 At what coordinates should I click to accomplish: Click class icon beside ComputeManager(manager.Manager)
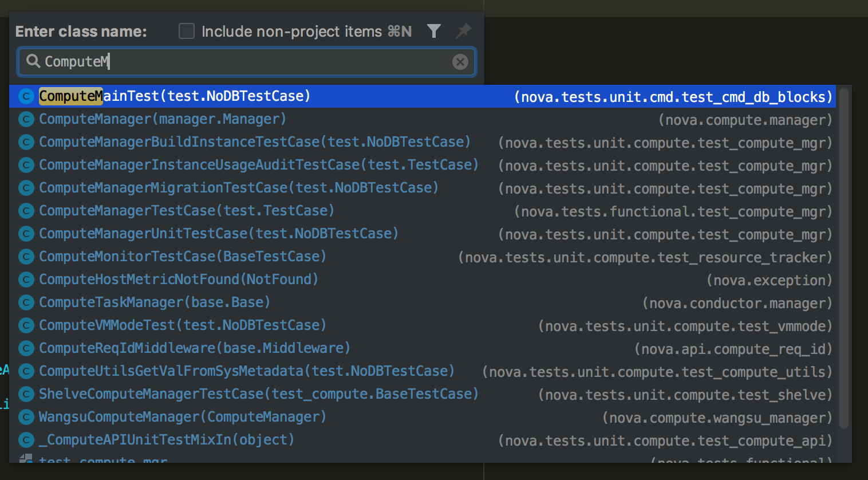click(26, 119)
